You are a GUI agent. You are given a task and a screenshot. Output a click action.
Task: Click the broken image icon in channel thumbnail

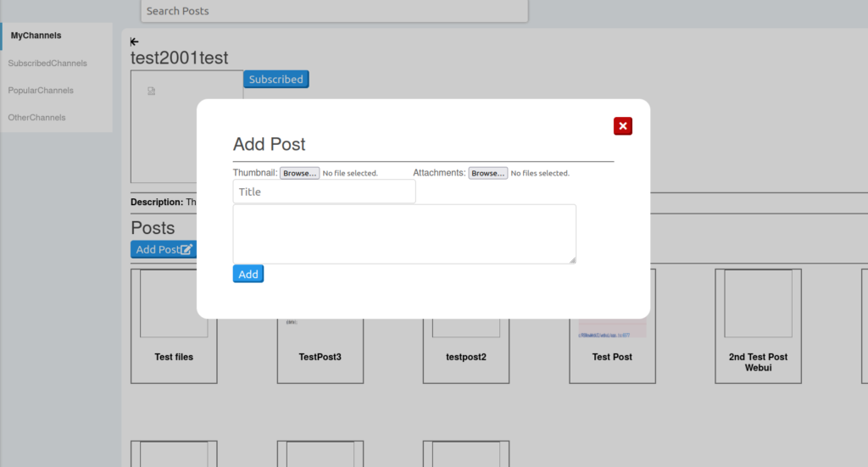151,91
